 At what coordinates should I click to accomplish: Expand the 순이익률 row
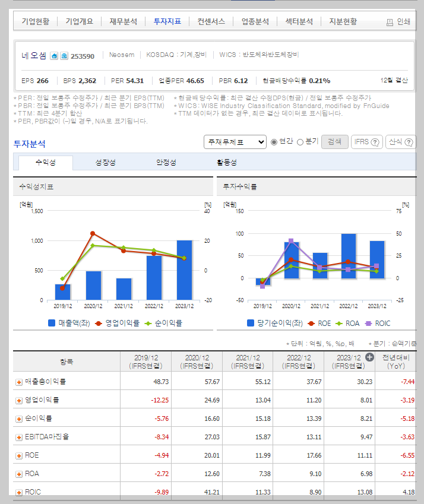click(19, 419)
